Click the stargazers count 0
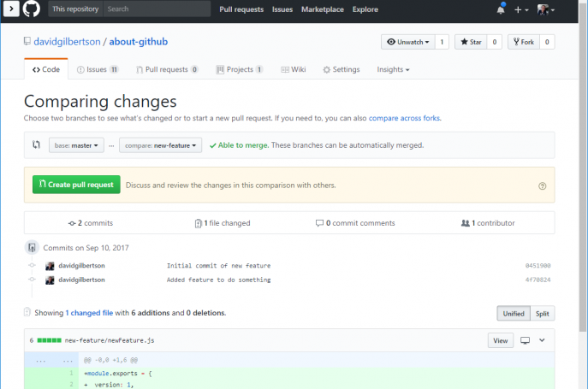This screenshot has width=588, height=389. pyautogui.click(x=494, y=42)
